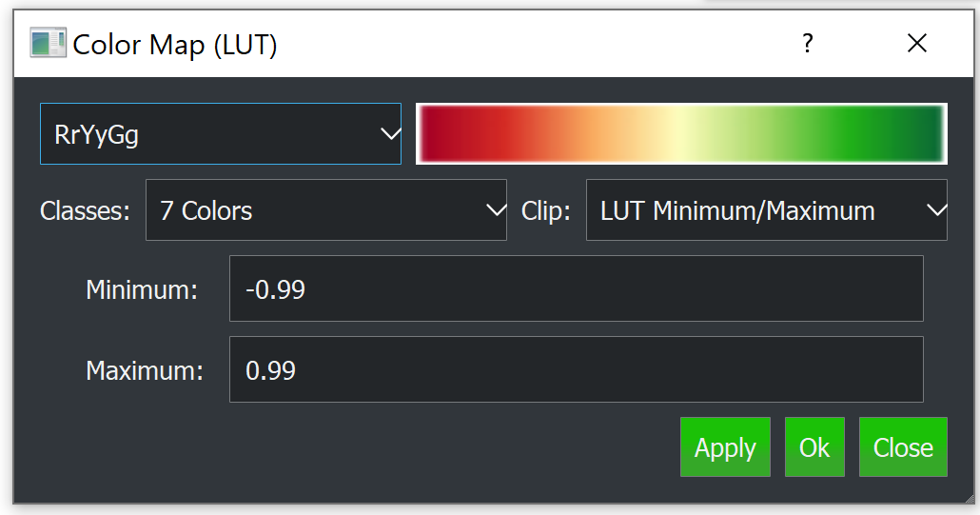980x515 pixels.
Task: Click the Classes label
Action: click(x=85, y=210)
